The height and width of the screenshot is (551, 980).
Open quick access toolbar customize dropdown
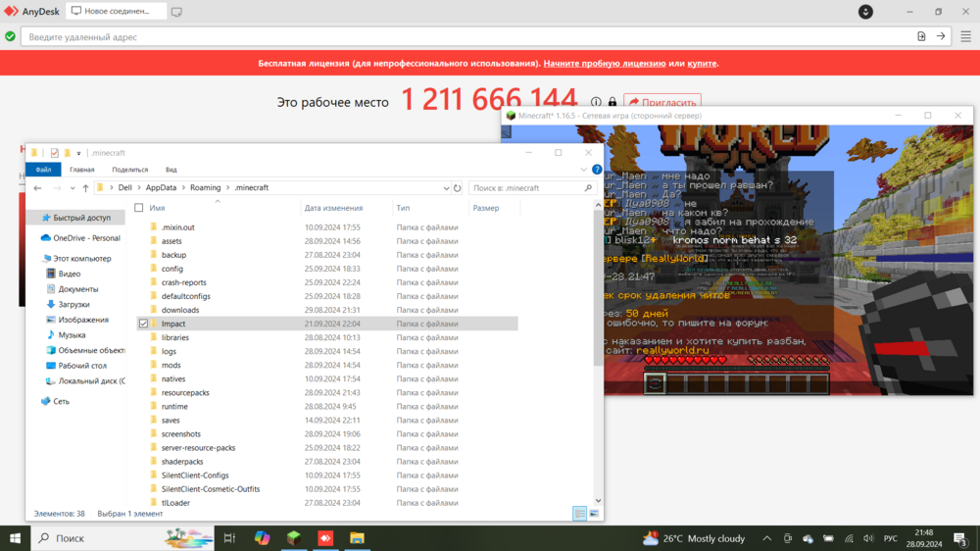coord(78,153)
